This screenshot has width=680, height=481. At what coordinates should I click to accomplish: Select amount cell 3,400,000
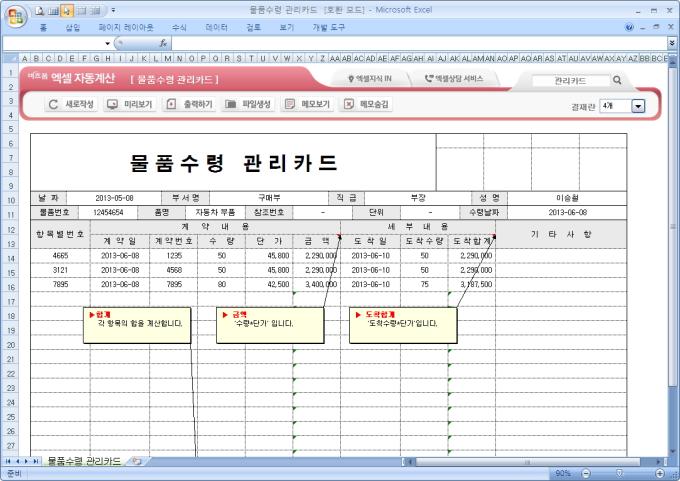click(317, 285)
